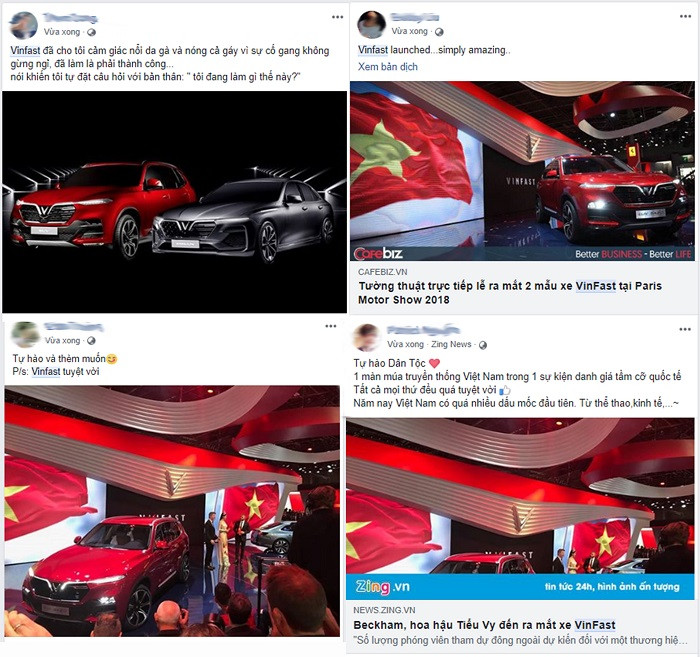
Task: Open profile avatar of 'Tự hào Dân Tộc' post
Action: coord(367,338)
